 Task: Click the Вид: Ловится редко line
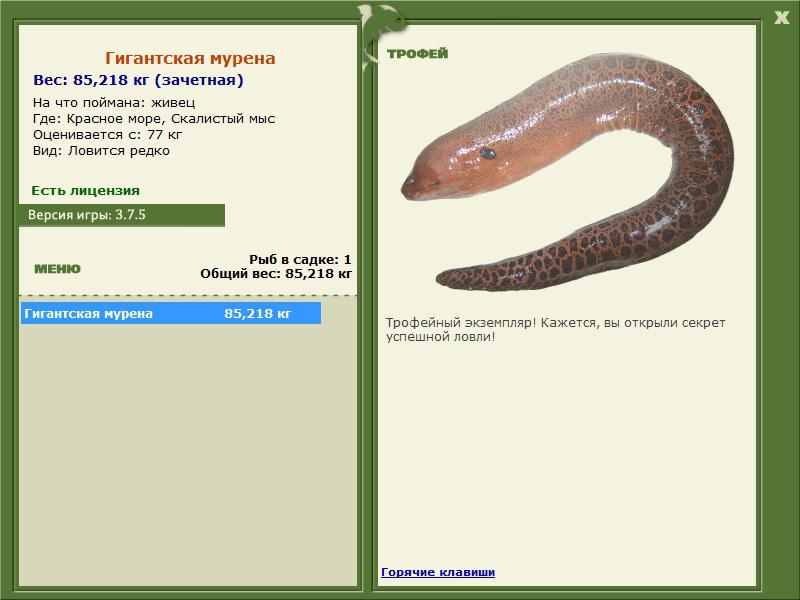tap(101, 151)
